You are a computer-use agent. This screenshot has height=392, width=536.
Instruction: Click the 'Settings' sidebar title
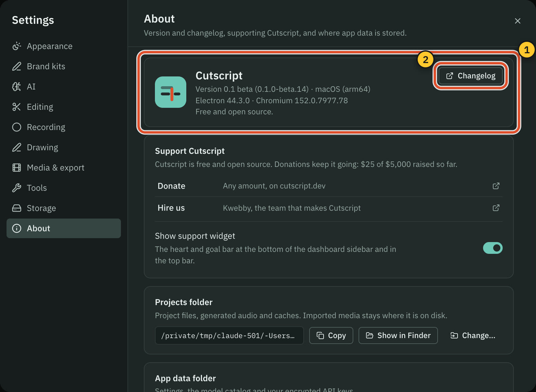tap(33, 20)
